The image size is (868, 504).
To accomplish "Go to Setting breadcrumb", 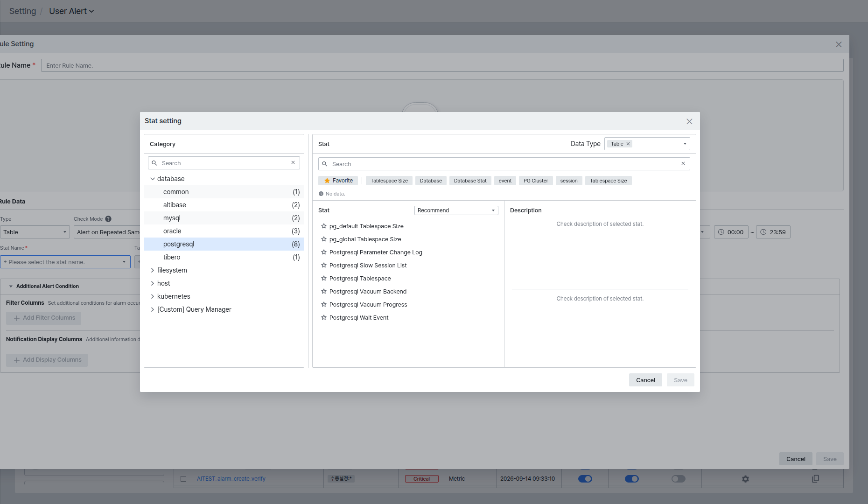I will tap(22, 11).
